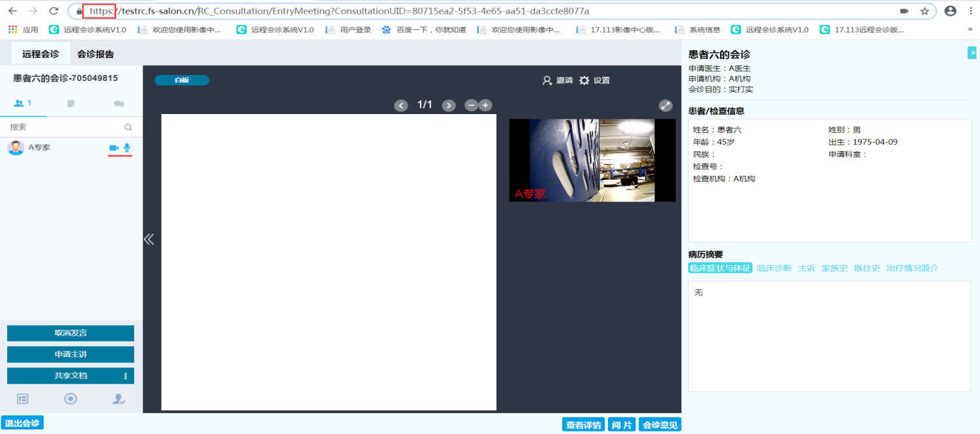Image resolution: width=980 pixels, height=434 pixels.
Task: Select the 临床诊断 tab
Action: 774,268
